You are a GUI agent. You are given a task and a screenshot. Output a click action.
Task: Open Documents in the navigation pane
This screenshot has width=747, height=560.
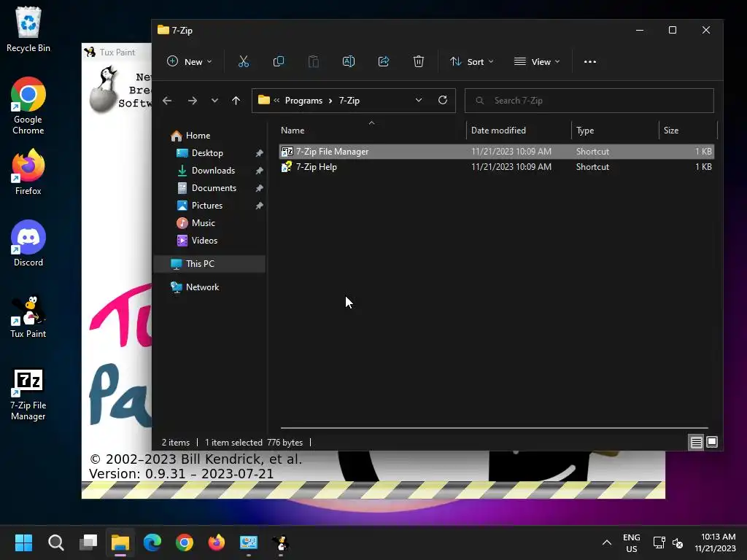[x=214, y=188]
